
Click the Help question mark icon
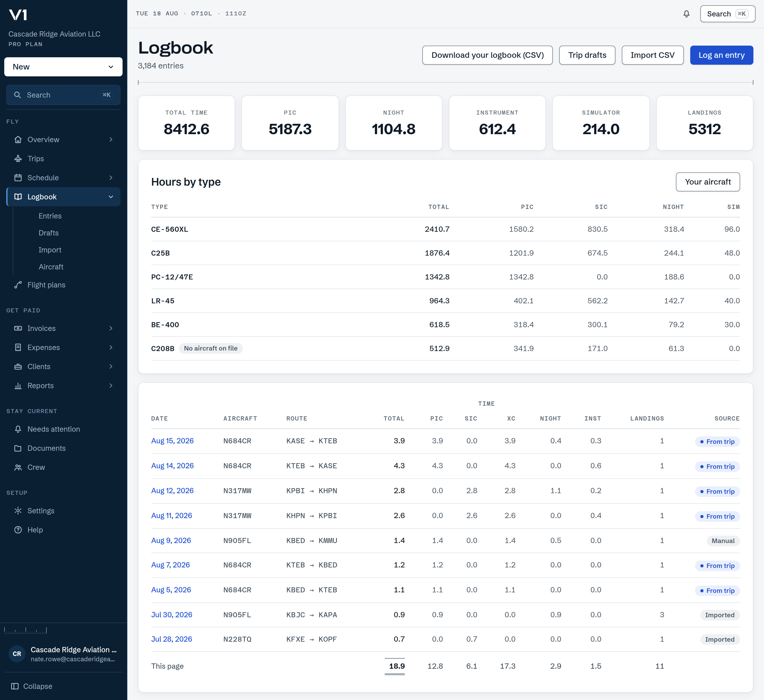click(18, 530)
